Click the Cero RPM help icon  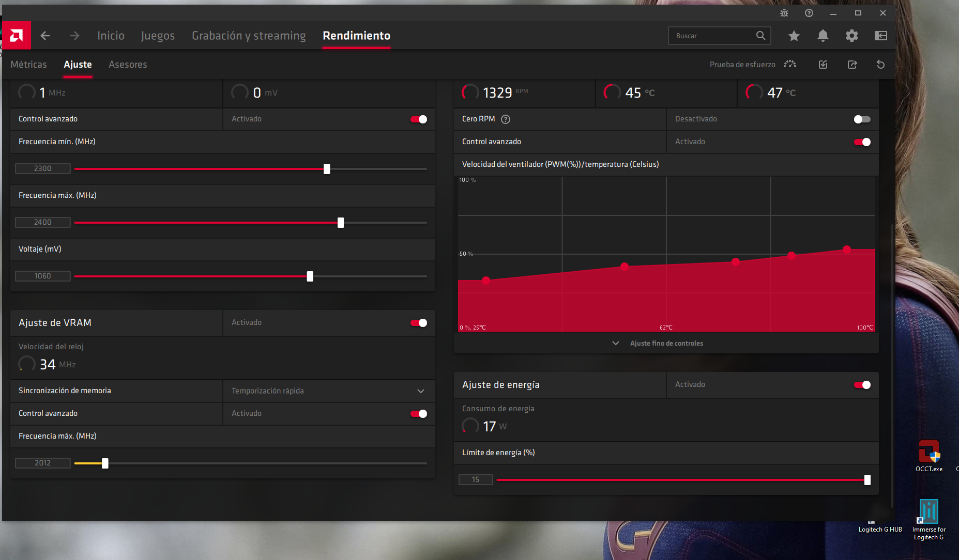506,119
